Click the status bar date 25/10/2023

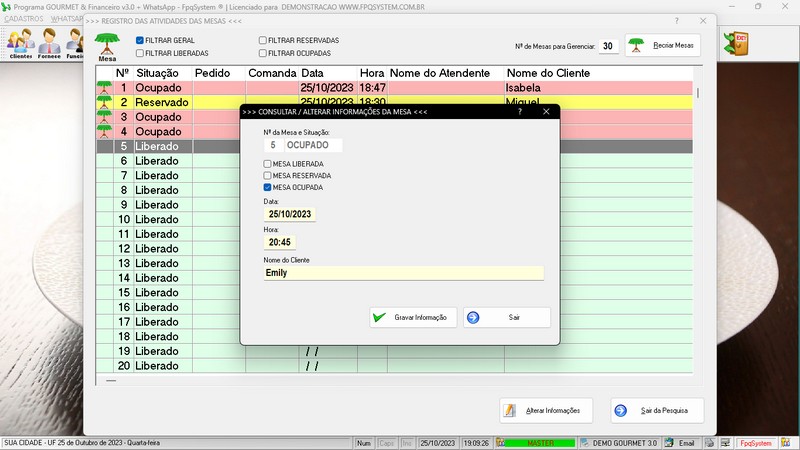[x=437, y=443]
